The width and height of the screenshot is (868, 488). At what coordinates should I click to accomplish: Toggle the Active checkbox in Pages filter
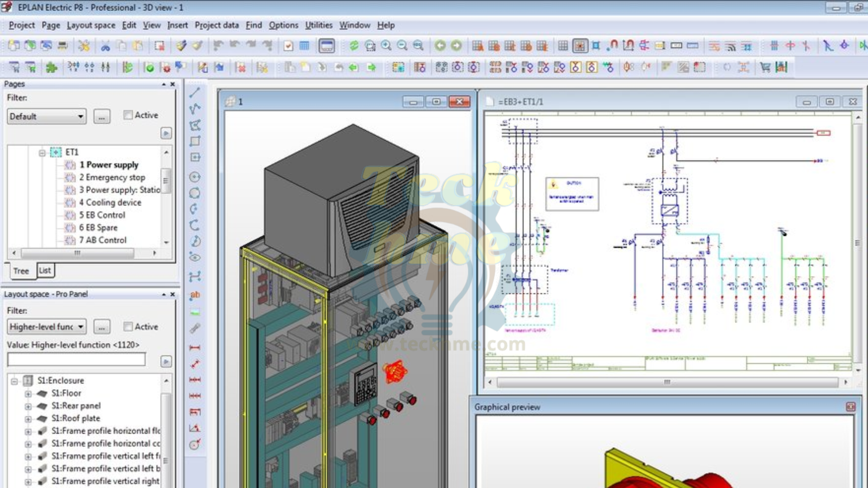pos(128,115)
